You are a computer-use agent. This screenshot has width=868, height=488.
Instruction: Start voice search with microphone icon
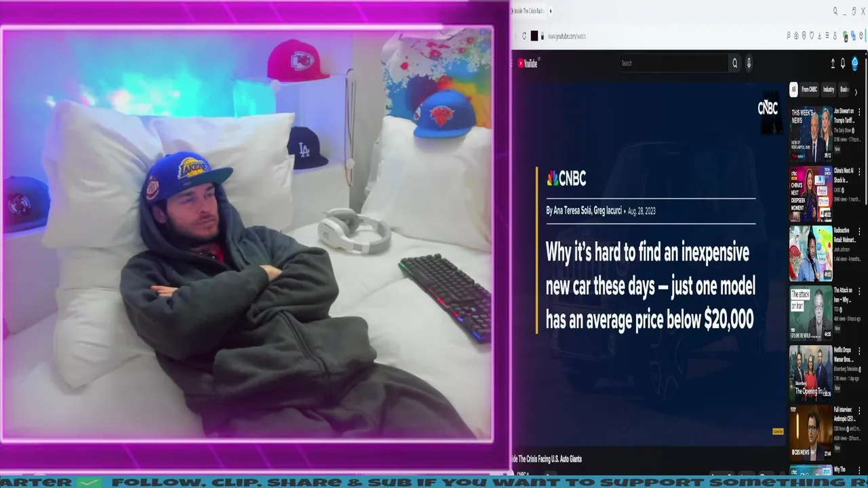click(749, 63)
